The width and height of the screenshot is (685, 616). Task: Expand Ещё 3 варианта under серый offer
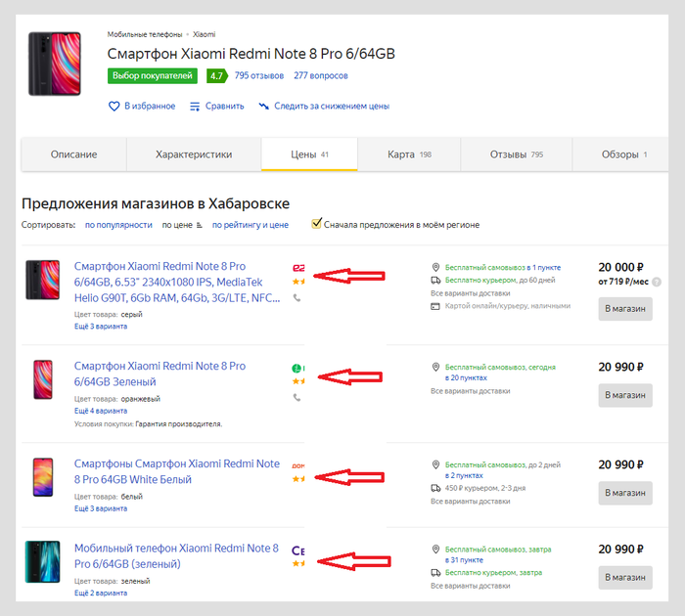[x=101, y=327]
